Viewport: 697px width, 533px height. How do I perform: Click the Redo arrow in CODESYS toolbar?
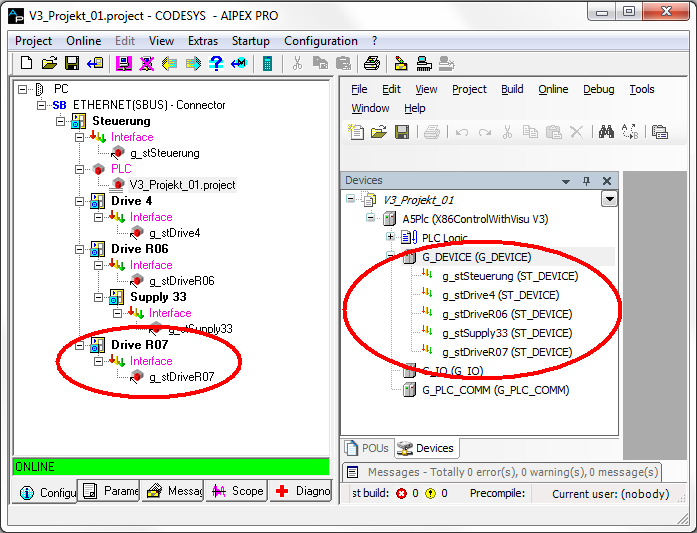pyautogui.click(x=485, y=132)
